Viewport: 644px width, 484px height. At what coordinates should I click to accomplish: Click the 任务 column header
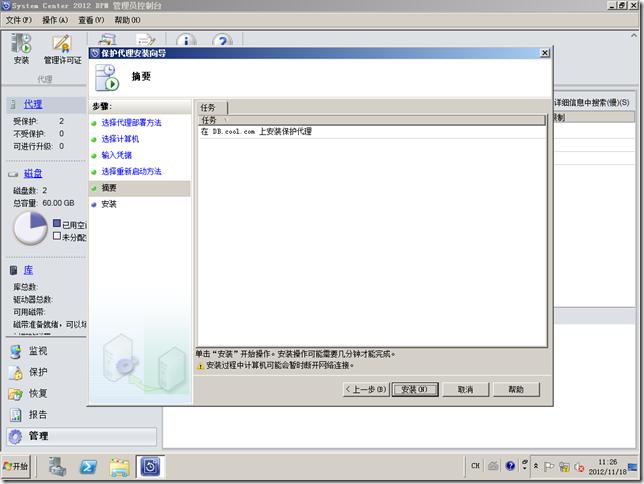tap(373, 120)
